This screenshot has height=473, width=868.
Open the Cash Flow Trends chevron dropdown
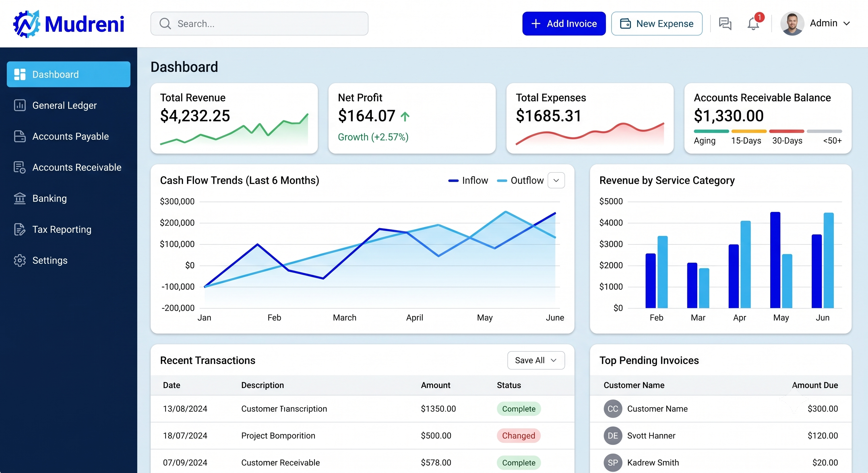556,180
